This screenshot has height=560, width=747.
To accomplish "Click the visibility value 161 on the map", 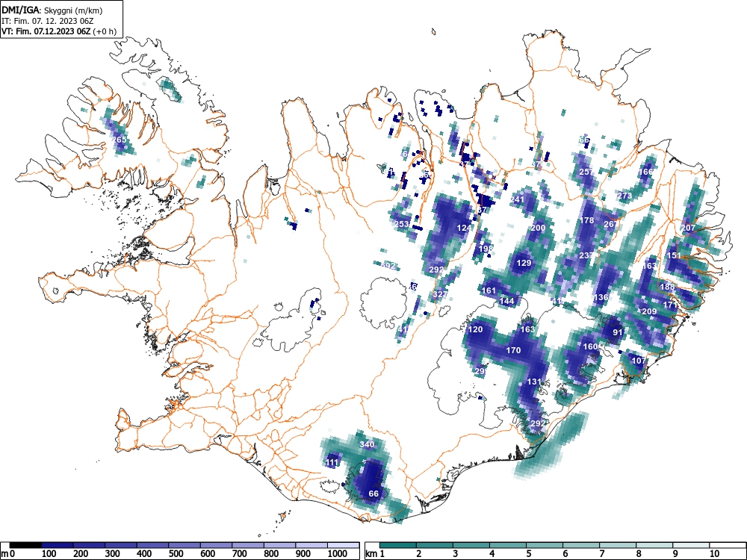I will (489, 290).
